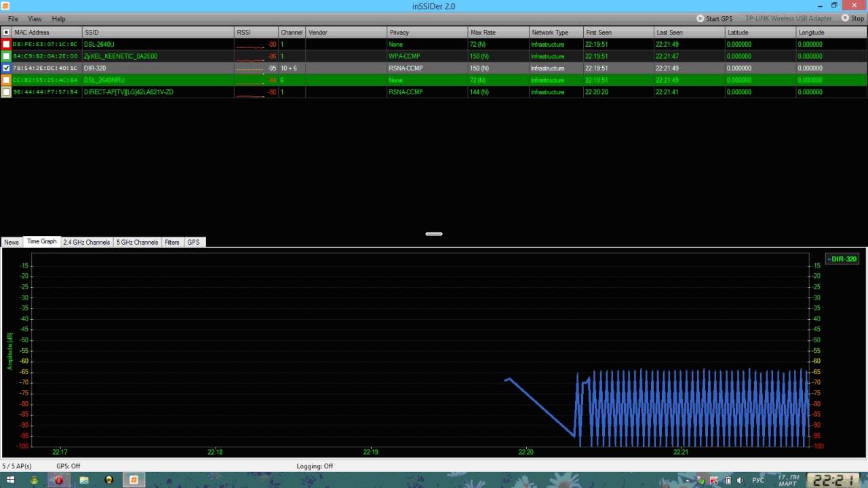Click the inSSIDer taskbar icon
The height and width of the screenshot is (488, 868).
click(x=134, y=480)
